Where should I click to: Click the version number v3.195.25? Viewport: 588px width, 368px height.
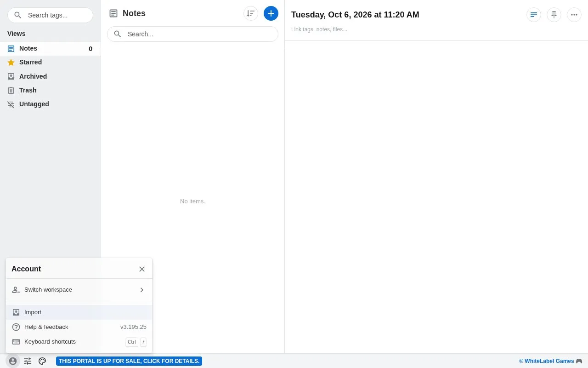[133, 327]
